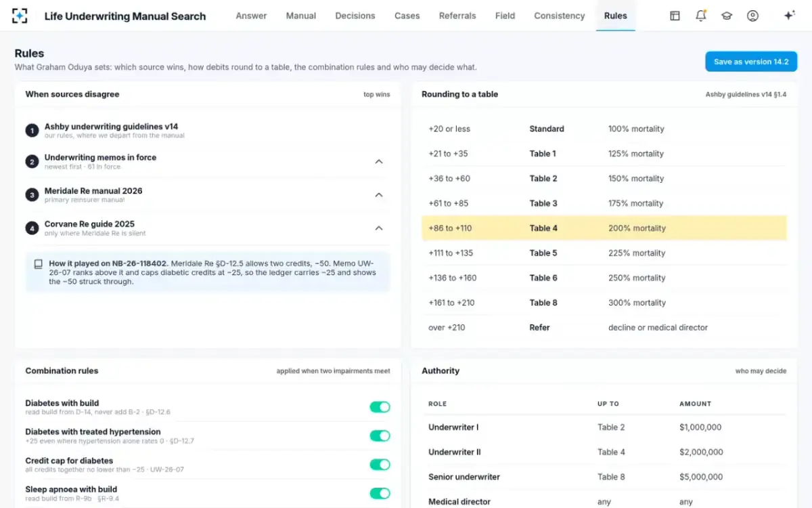
Task: Expand the Meridale Re manual 2026 row
Action: pyautogui.click(x=379, y=195)
